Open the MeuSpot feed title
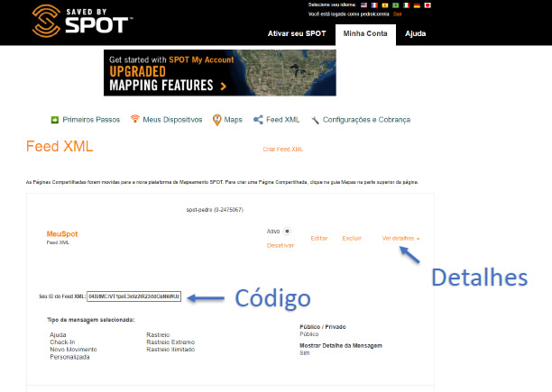The height and width of the screenshot is (392, 552). [62, 234]
